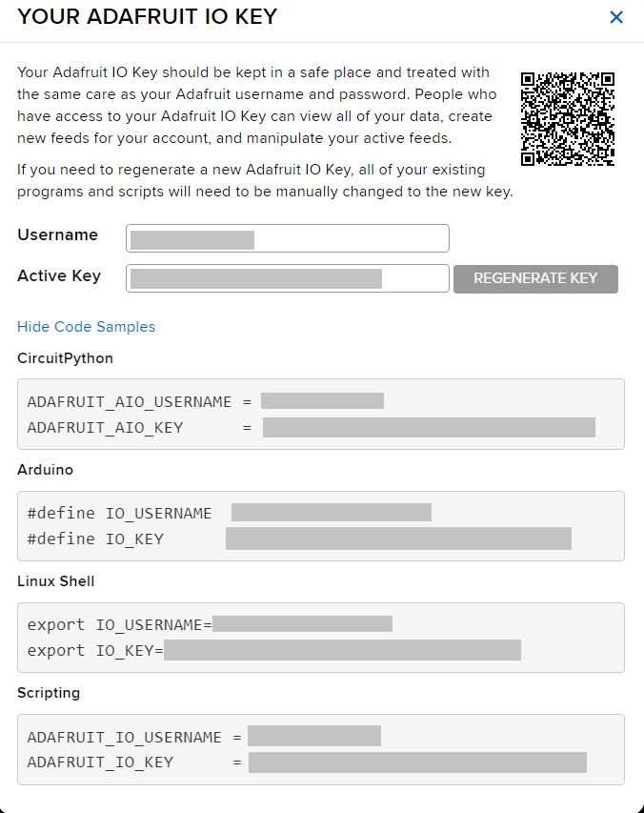Select the ADAFRUIT_IO_KEY scripting line
The image size is (644, 813).
(100, 762)
